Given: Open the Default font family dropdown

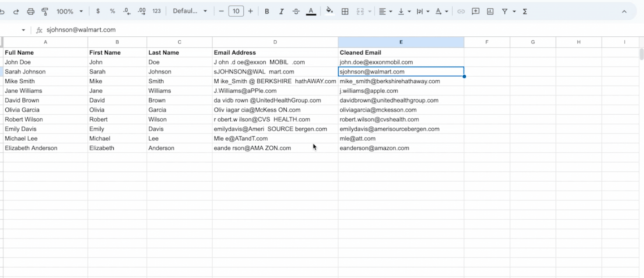Looking at the screenshot, I should point(190,11).
